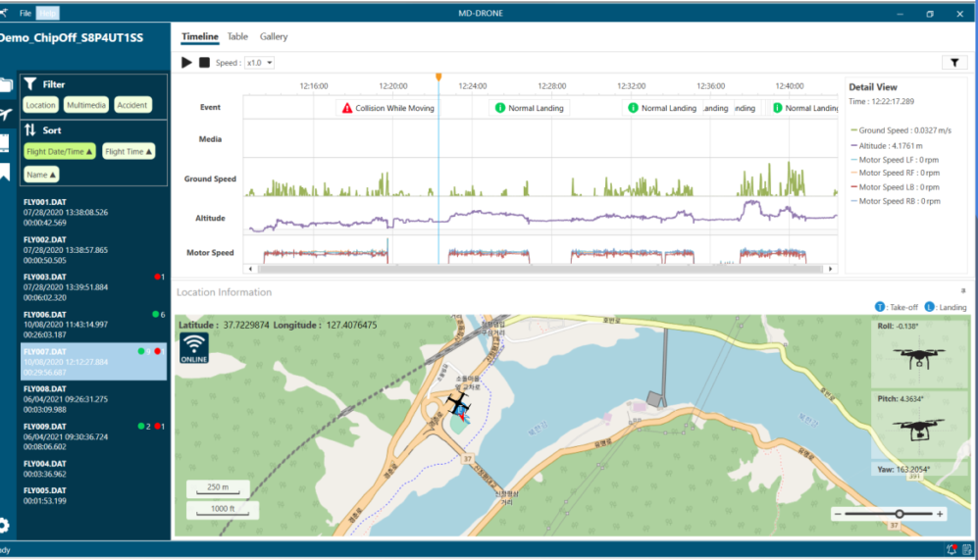
Task: Open the playback Speed x1.0 dropdown
Action: point(260,63)
